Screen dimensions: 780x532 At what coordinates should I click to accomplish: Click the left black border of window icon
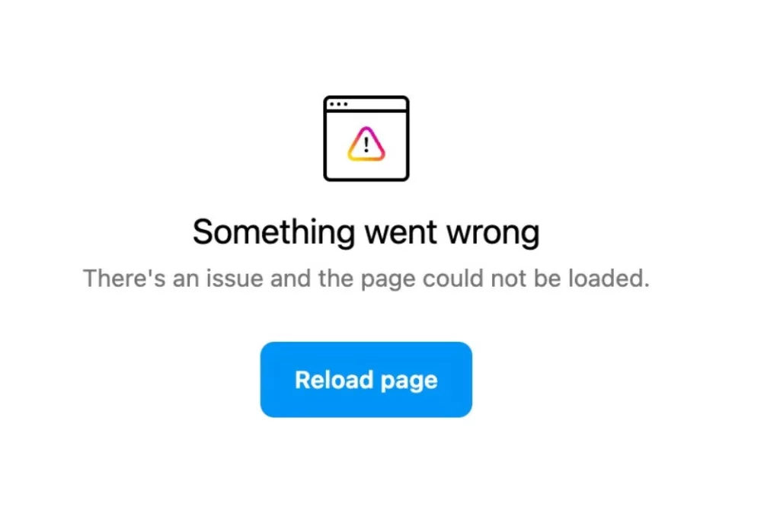[324, 139]
